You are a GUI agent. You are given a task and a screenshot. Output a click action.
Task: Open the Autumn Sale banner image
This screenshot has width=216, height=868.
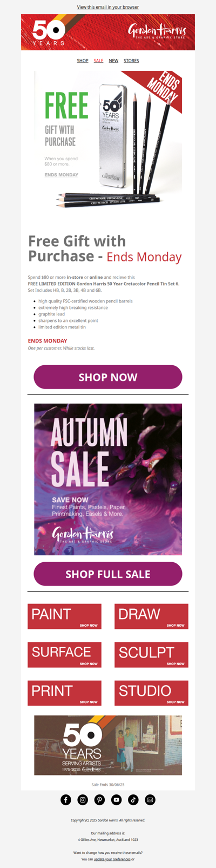(108, 479)
